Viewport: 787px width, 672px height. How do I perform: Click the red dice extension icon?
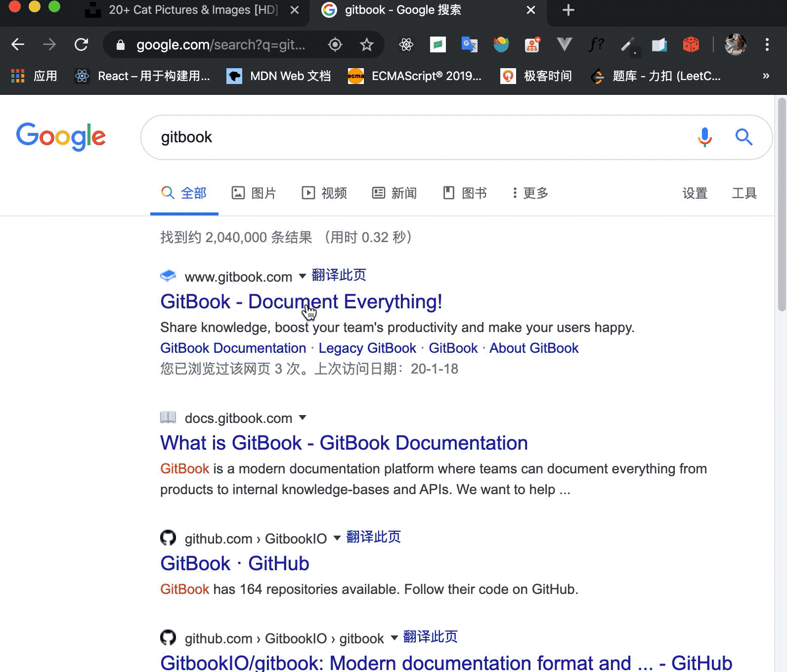coord(691,44)
